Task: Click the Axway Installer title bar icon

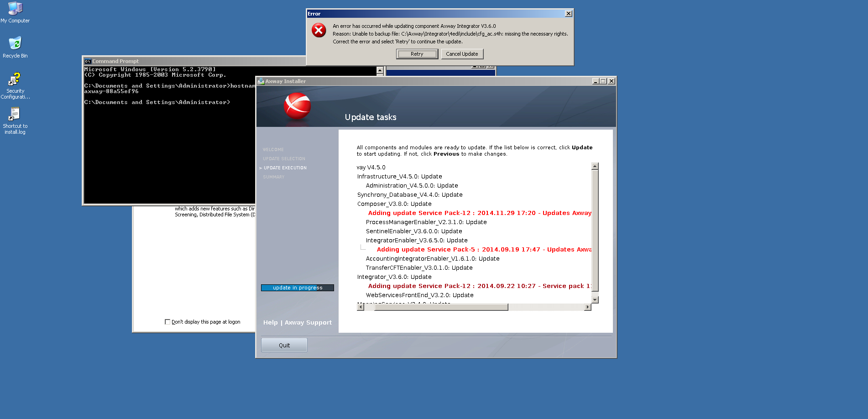Action: tap(261, 81)
